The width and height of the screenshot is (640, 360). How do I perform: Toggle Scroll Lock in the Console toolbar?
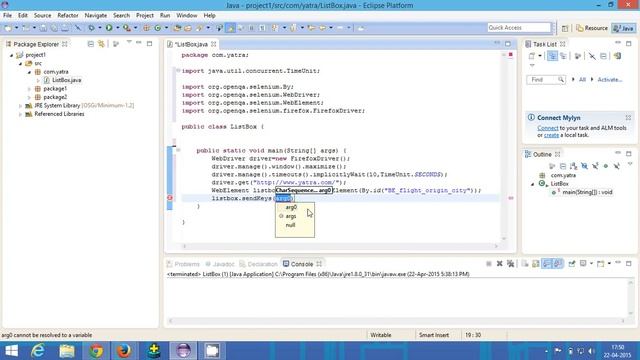[536, 264]
